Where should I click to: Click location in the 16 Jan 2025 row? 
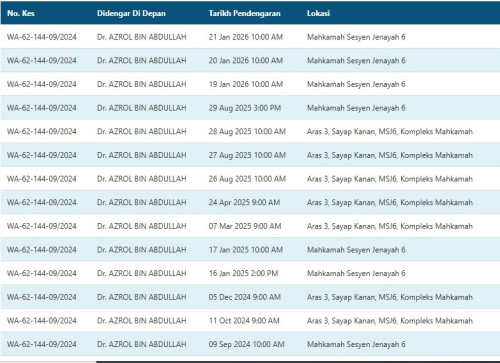pos(356,274)
